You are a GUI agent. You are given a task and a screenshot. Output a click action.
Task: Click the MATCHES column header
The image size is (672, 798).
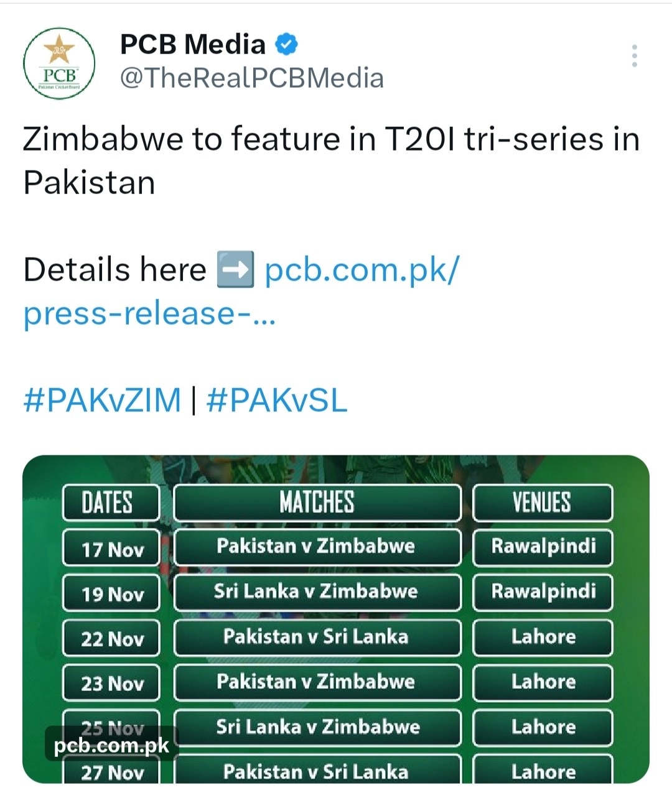pos(317,503)
